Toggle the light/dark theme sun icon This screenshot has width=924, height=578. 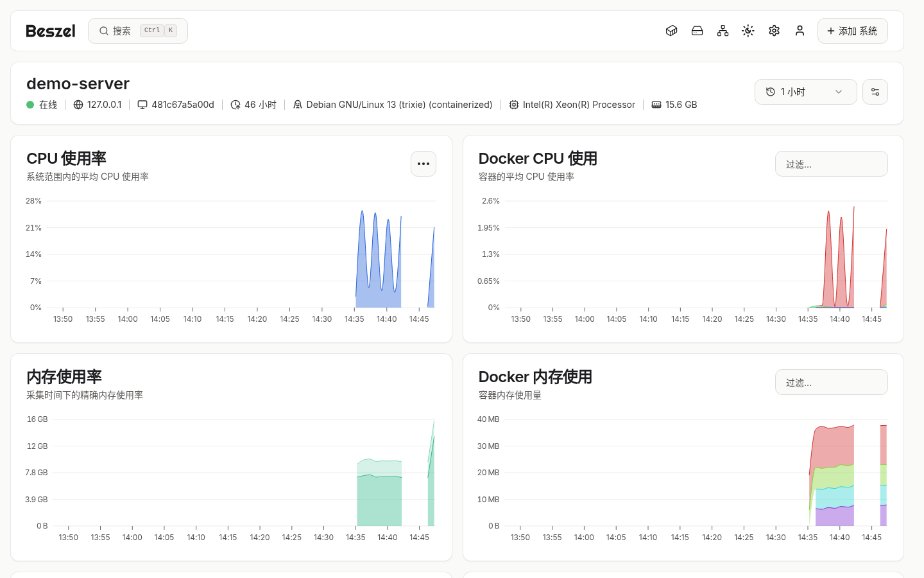[748, 31]
